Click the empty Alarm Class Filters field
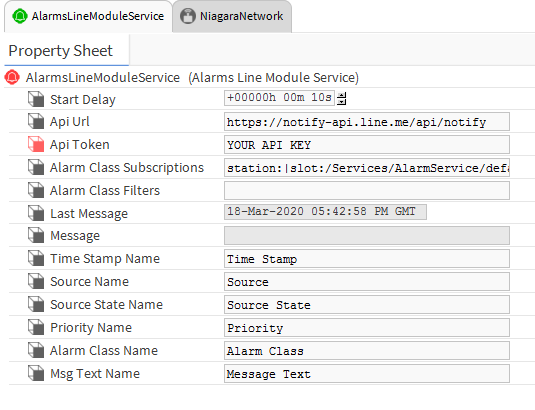The image size is (535, 410). [367, 190]
